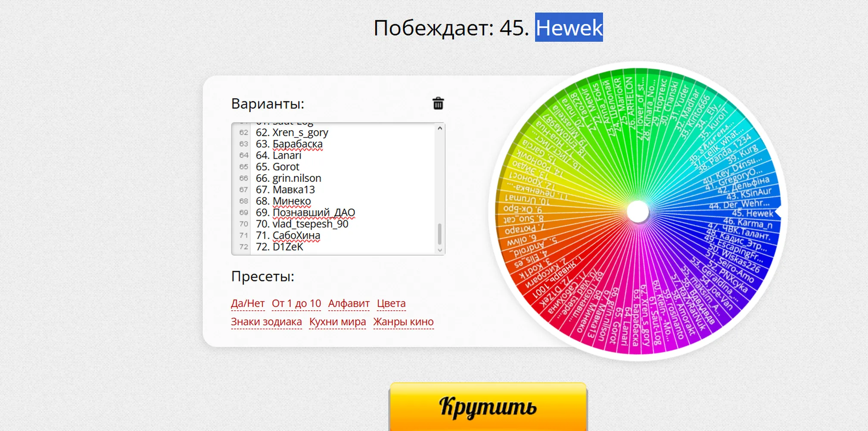
Task: Click the line '69. Познавший_ДАО' in list
Action: (305, 212)
